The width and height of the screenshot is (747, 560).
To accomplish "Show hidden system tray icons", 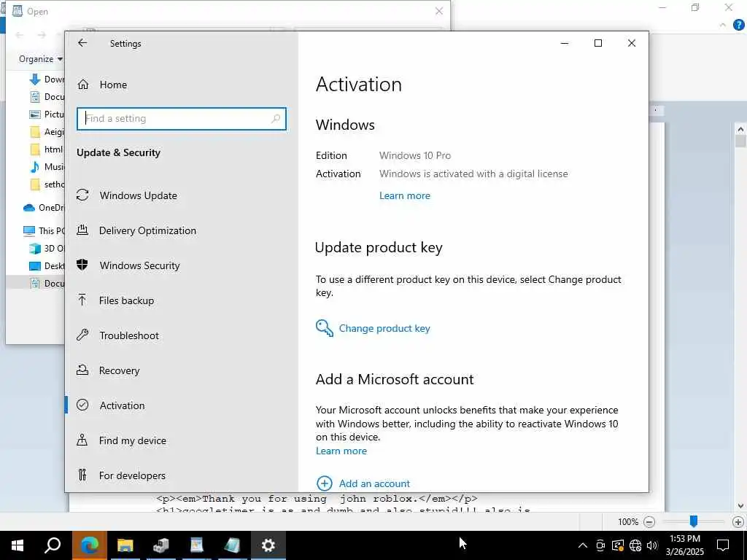I will pos(583,545).
